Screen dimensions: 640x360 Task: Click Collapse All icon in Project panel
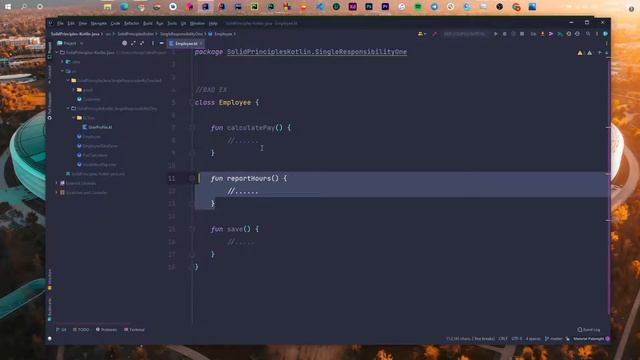pos(142,43)
